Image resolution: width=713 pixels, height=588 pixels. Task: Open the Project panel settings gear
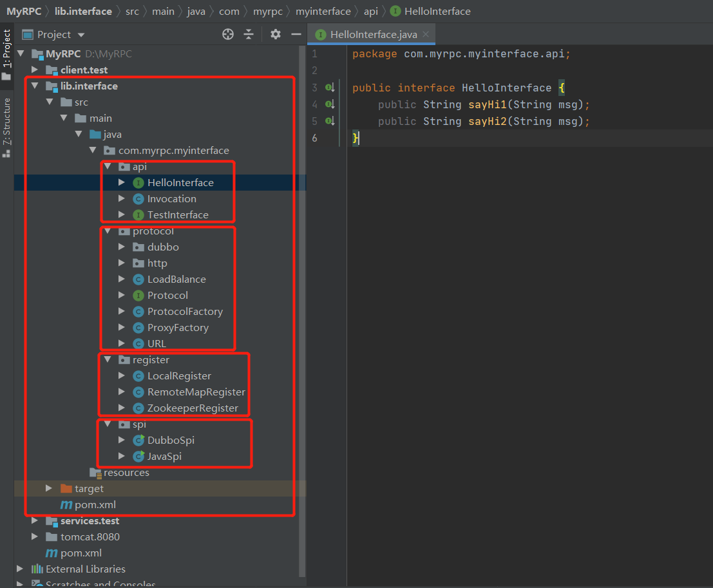[276, 35]
